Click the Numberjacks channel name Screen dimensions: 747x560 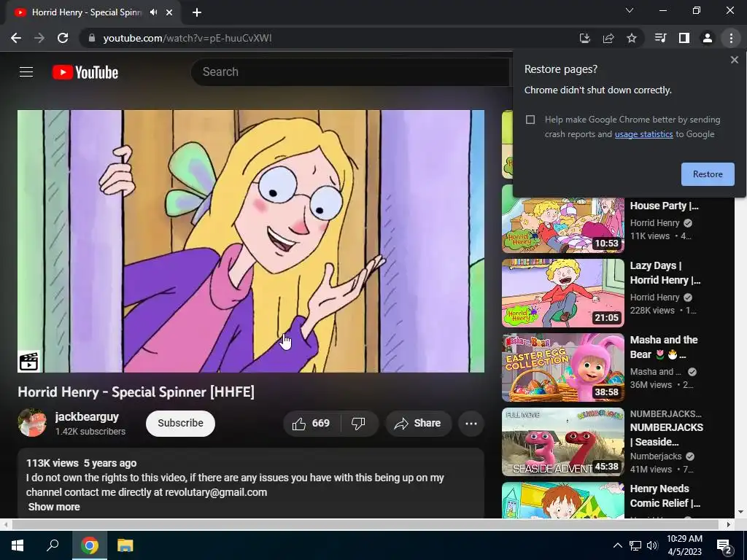pos(656,456)
